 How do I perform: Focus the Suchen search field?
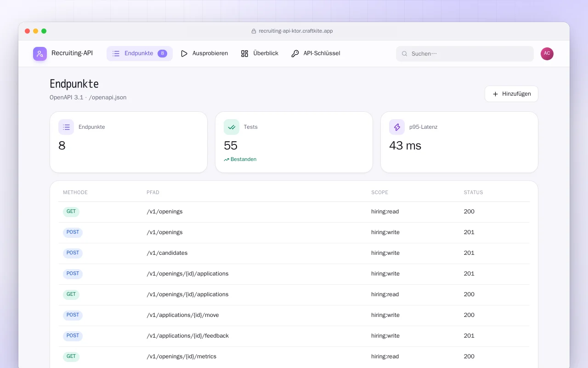click(465, 54)
